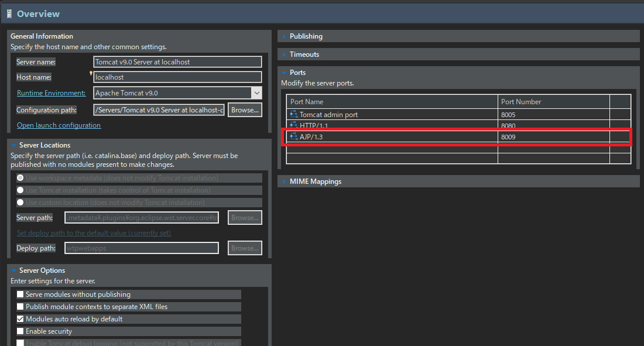Screen dimensions: 644x346
Task: Click Browse next to Configuration path
Action: tap(245, 109)
